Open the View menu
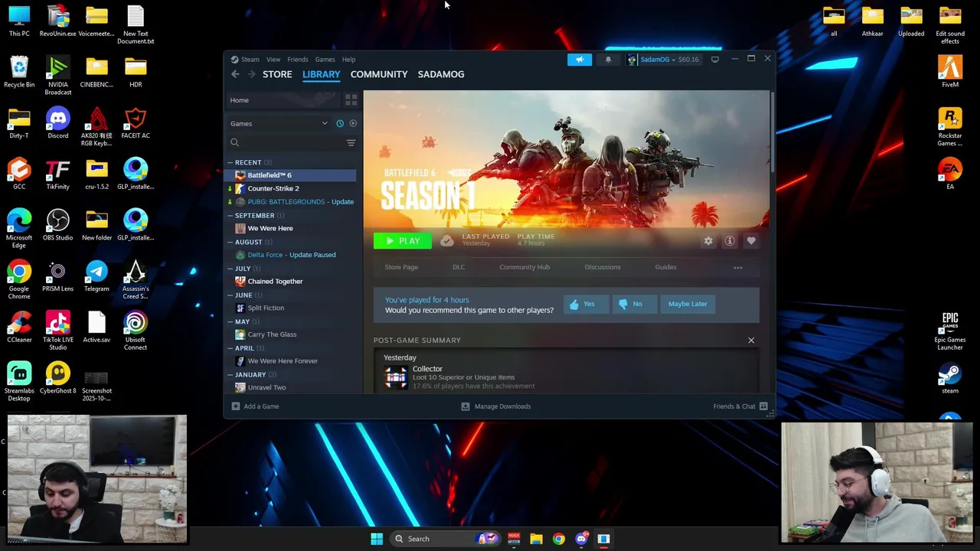Screen dimensions: 980x551 pos(273,59)
